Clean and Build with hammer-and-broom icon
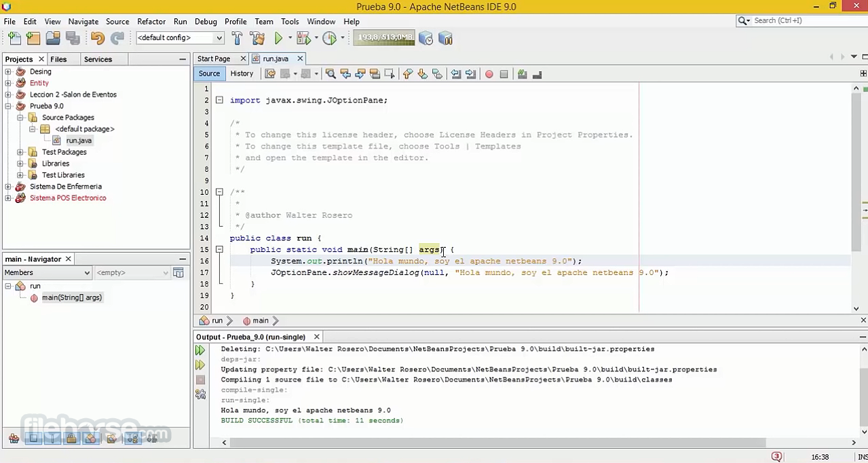This screenshot has width=868, height=463. pyautogui.click(x=257, y=39)
